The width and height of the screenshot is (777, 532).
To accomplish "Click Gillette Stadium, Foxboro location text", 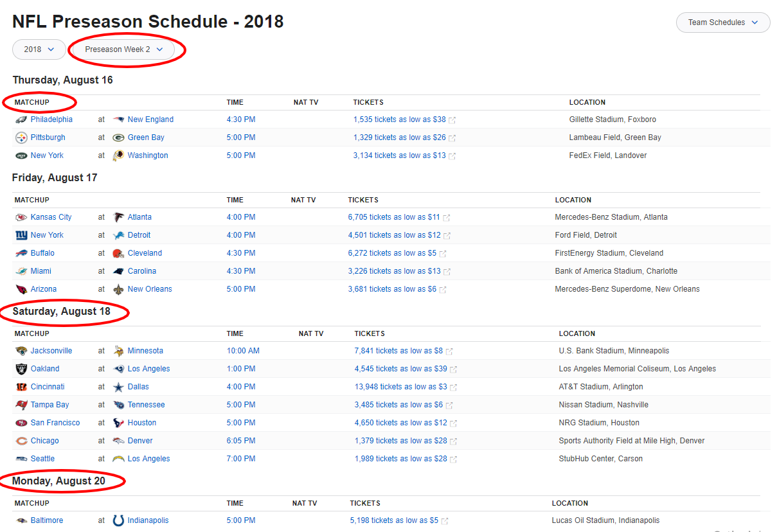I will pyautogui.click(x=612, y=120).
